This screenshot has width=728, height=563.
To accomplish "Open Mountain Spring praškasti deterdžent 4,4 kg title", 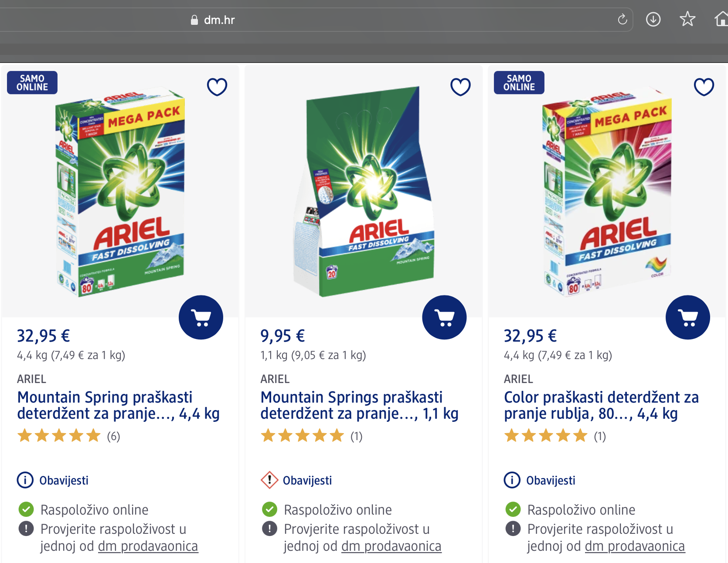I will coord(118,405).
